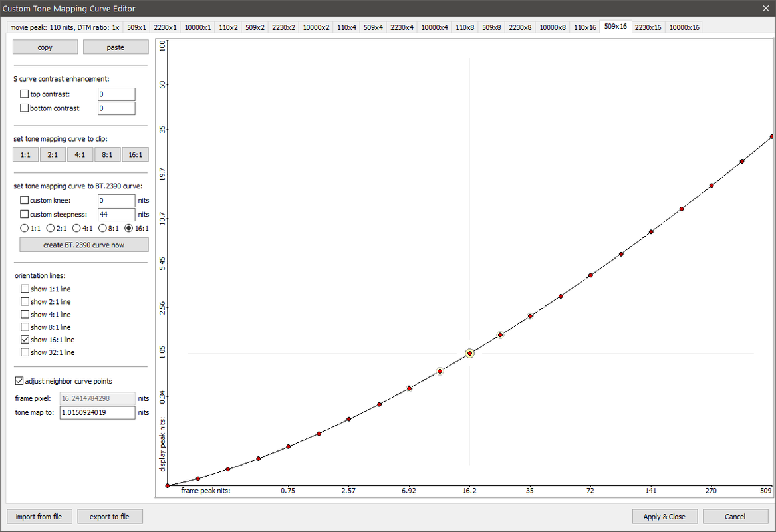Close the Curve Editor window
This screenshot has height=532, width=776.
coord(765,9)
